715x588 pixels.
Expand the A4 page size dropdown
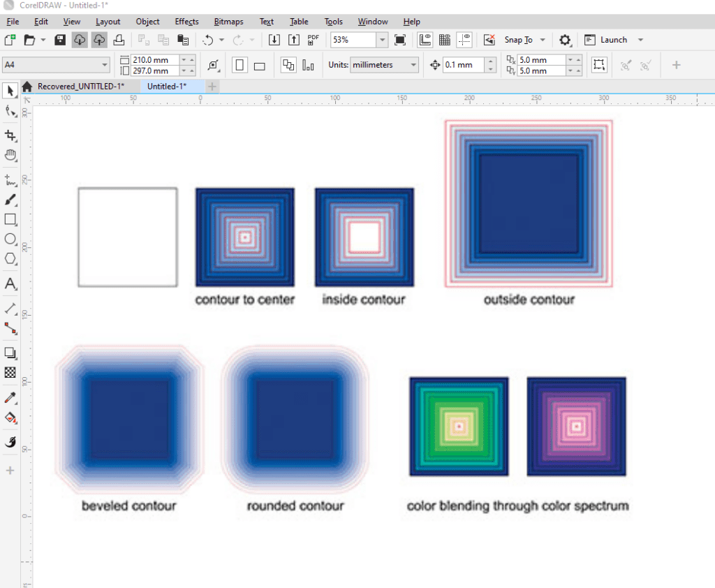pyautogui.click(x=105, y=65)
